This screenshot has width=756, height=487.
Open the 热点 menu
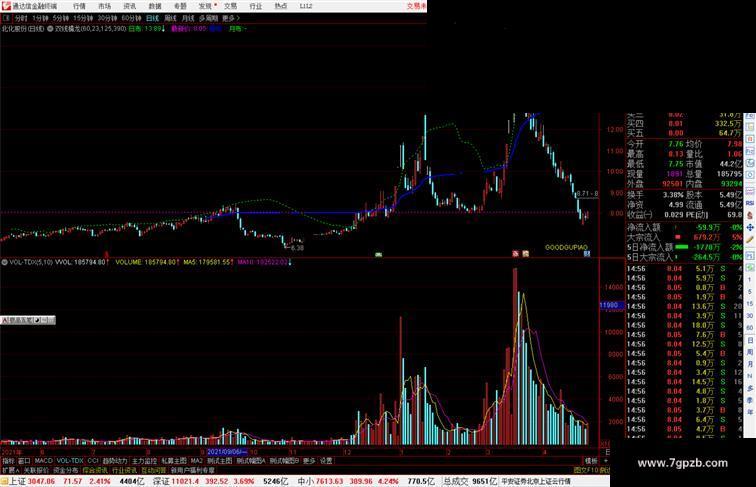click(x=281, y=6)
